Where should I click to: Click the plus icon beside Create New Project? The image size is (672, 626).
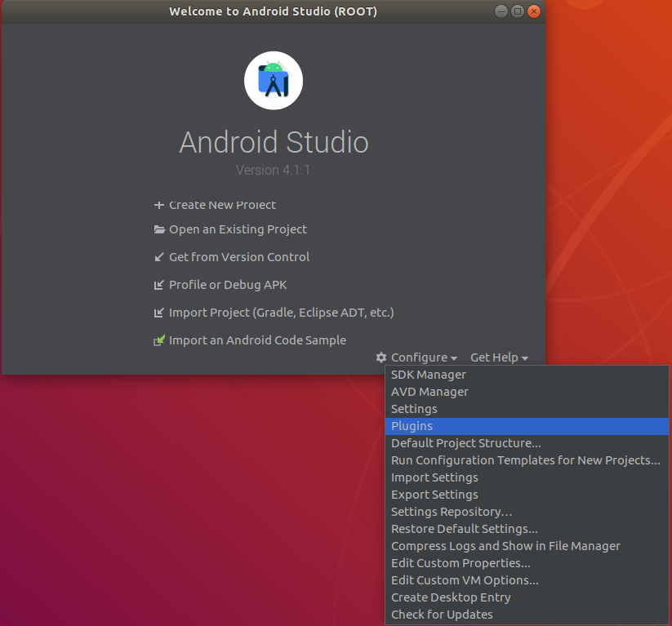[159, 205]
